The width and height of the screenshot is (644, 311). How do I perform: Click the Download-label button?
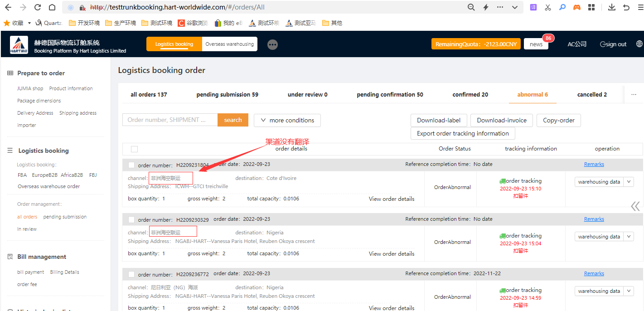point(438,120)
